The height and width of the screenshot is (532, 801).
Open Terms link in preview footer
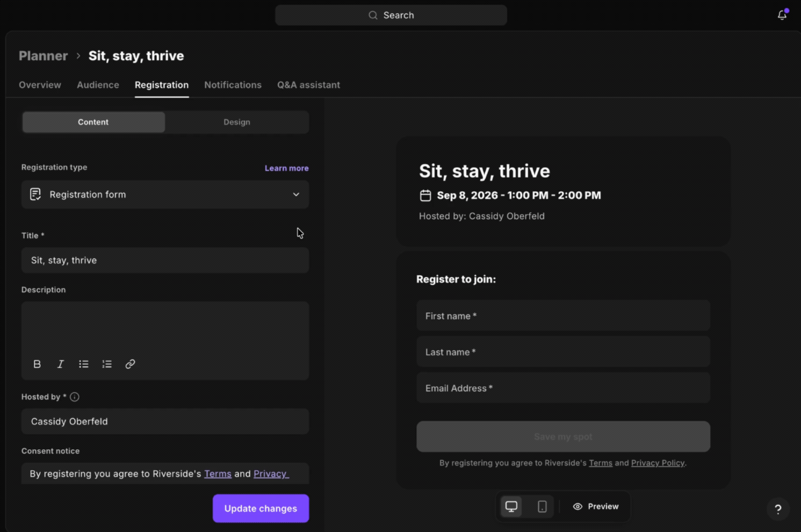click(601, 463)
